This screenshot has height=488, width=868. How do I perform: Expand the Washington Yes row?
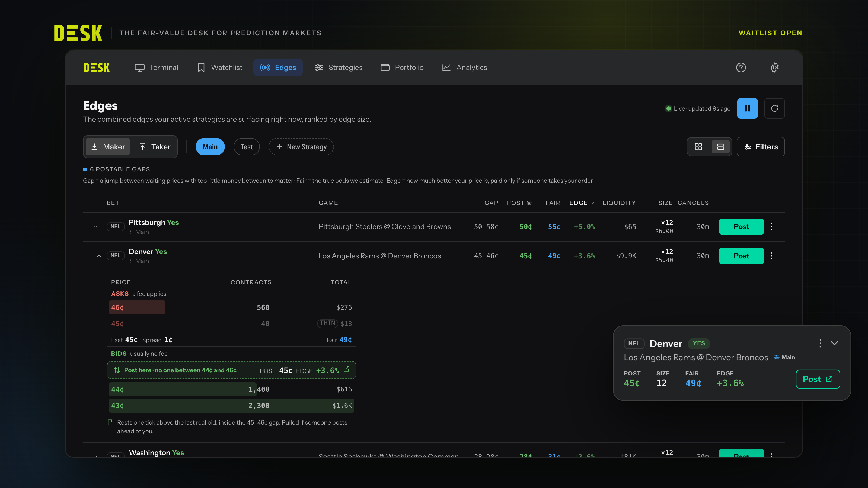tap(95, 456)
